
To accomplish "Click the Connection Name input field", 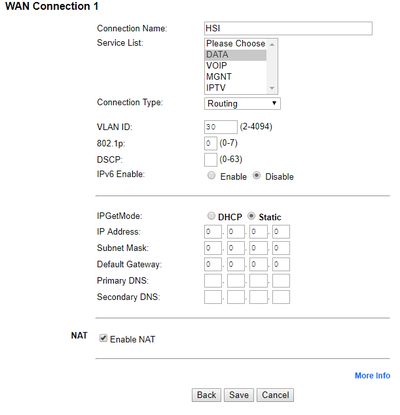I will coord(288,28).
